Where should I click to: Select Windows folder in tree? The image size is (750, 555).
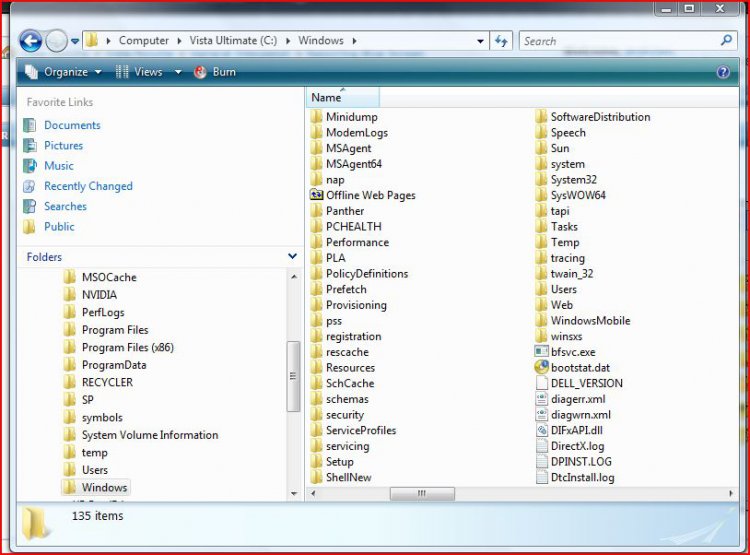(x=104, y=488)
